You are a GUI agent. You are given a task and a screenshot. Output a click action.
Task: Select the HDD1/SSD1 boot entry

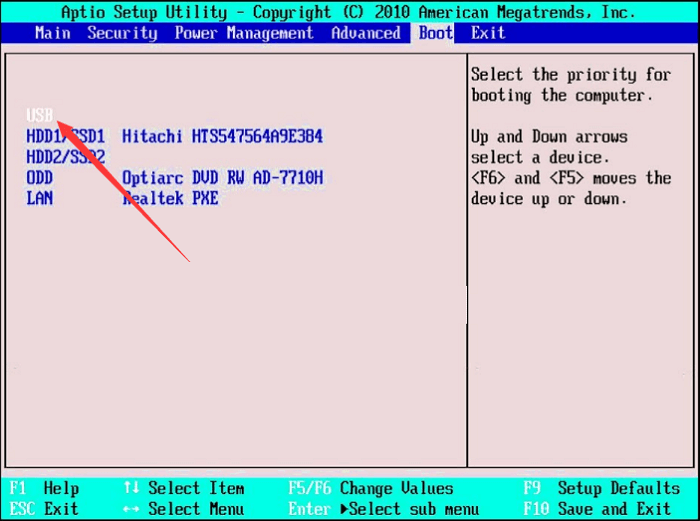tap(66, 136)
